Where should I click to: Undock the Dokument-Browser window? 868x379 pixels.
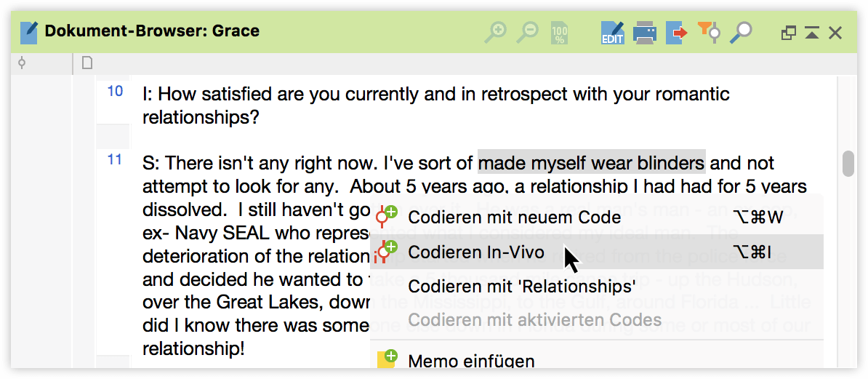788,33
